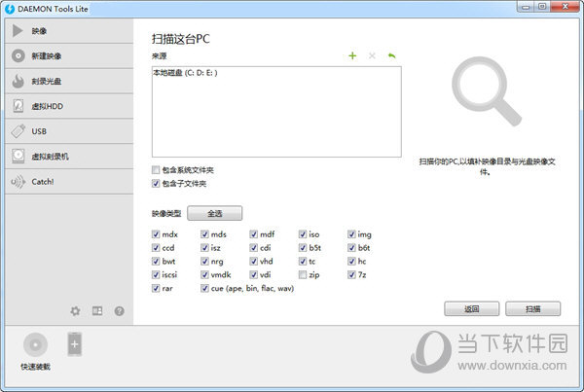584x392 pixels.
Task: Click the green plus add-source icon
Action: pos(352,55)
